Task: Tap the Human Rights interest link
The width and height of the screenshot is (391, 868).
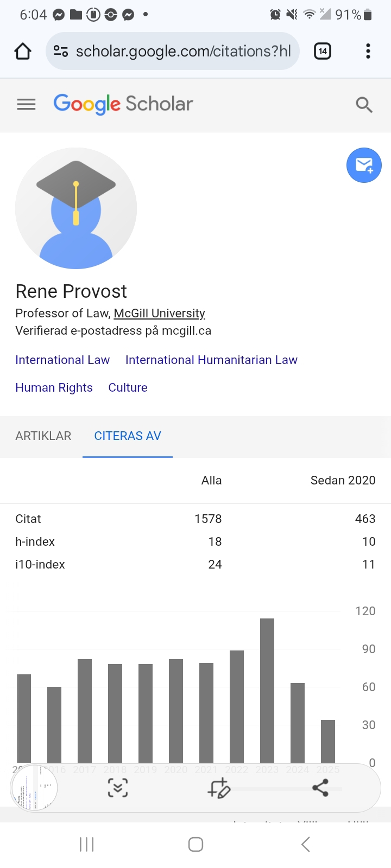Action: pyautogui.click(x=54, y=388)
